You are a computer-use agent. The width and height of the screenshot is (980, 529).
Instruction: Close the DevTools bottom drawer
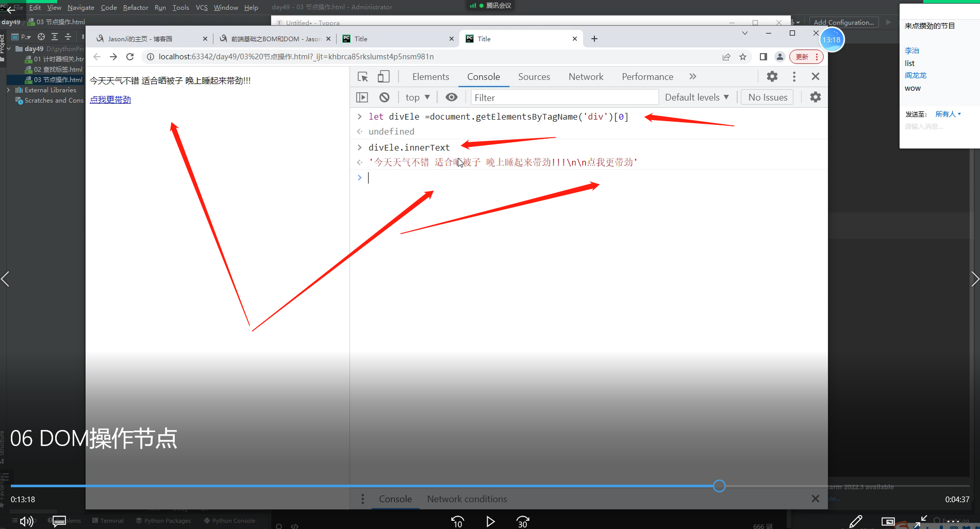pyautogui.click(x=816, y=499)
